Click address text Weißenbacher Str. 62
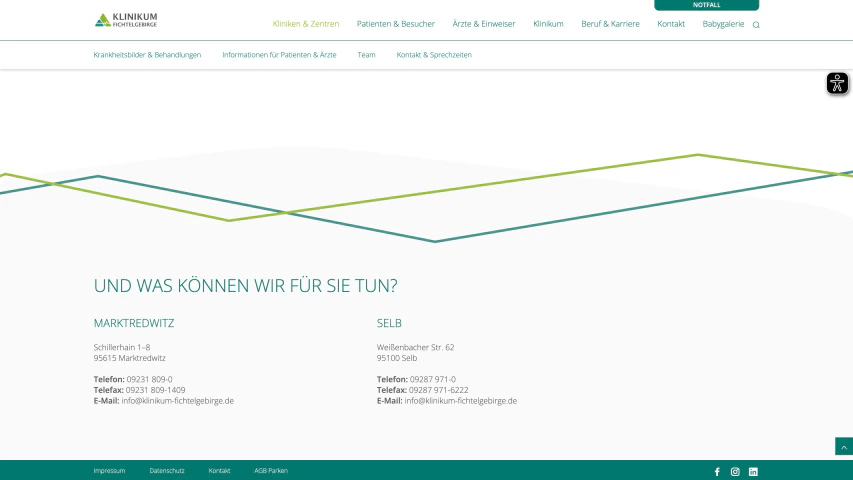This screenshot has width=853, height=480. [415, 347]
